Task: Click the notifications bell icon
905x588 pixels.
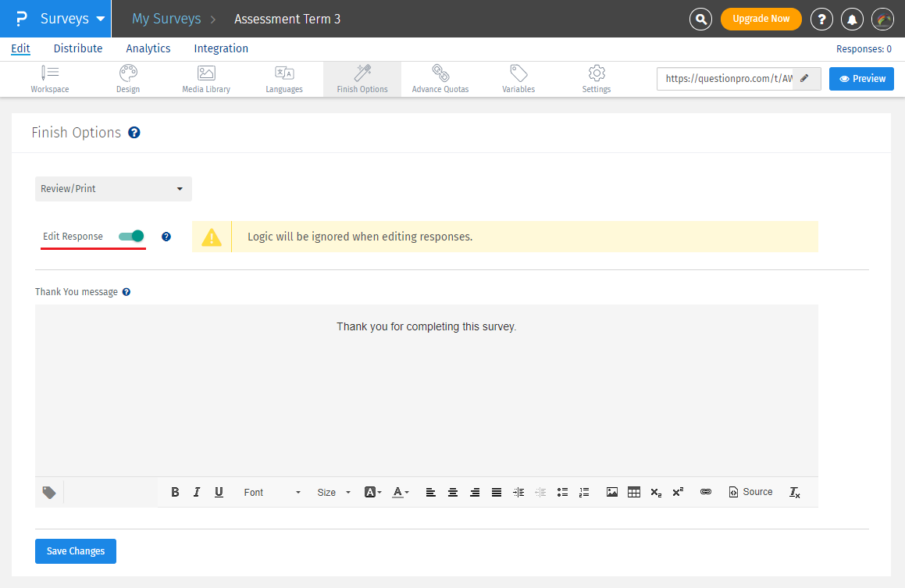Action: tap(852, 19)
